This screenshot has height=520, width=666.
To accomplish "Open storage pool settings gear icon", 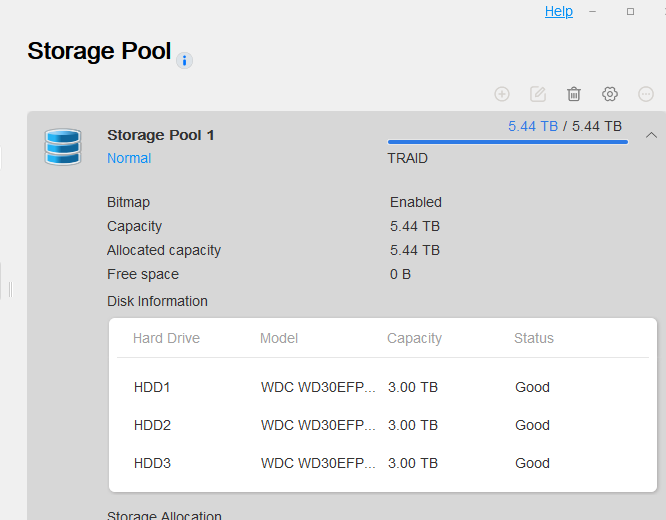I will 610,94.
